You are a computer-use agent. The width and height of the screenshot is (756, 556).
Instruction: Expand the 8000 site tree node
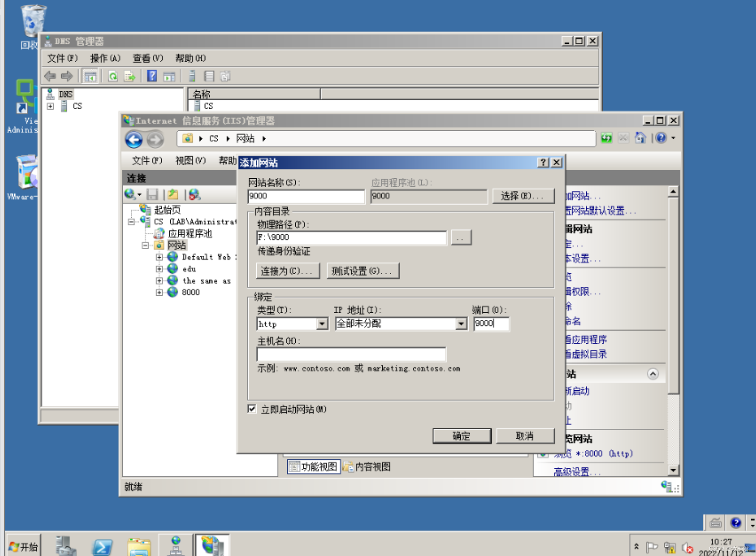159,292
